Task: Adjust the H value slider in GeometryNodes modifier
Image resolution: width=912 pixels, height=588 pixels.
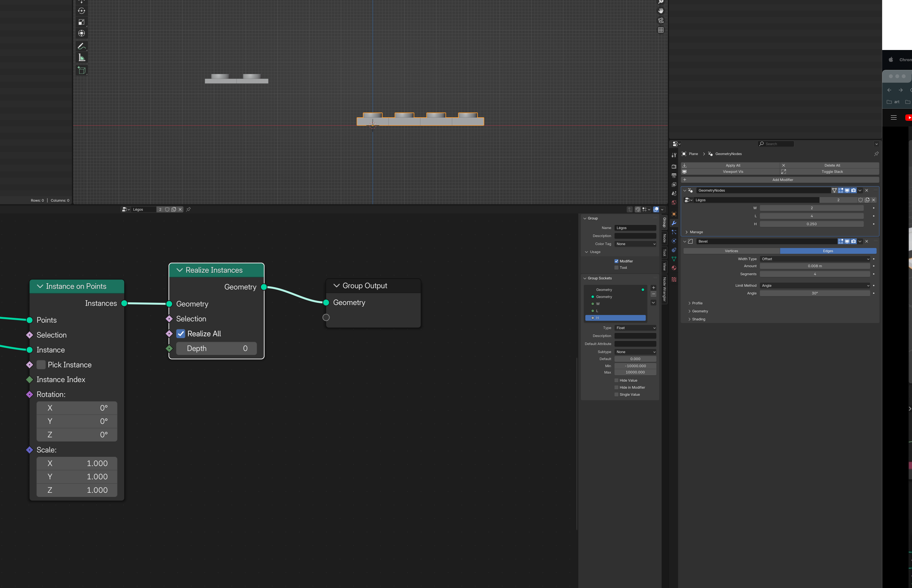Action: pos(812,224)
